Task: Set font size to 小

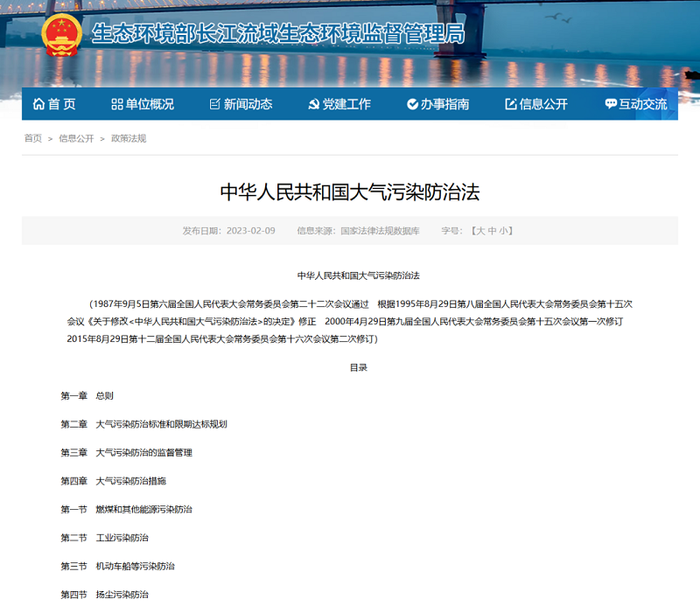Action: [504, 231]
